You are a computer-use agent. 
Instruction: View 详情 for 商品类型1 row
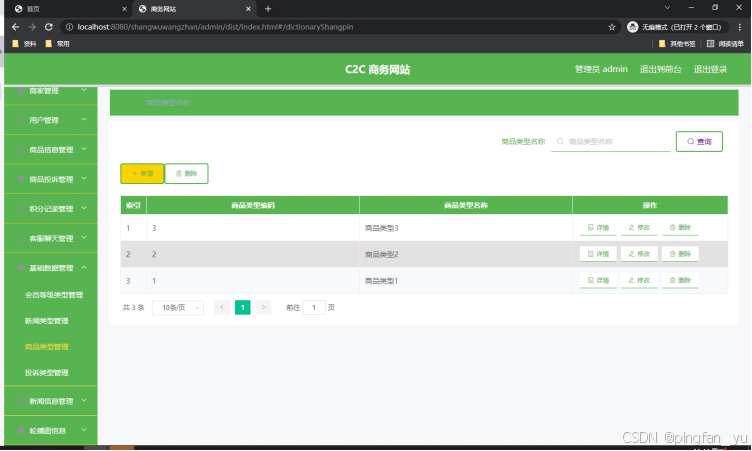598,280
